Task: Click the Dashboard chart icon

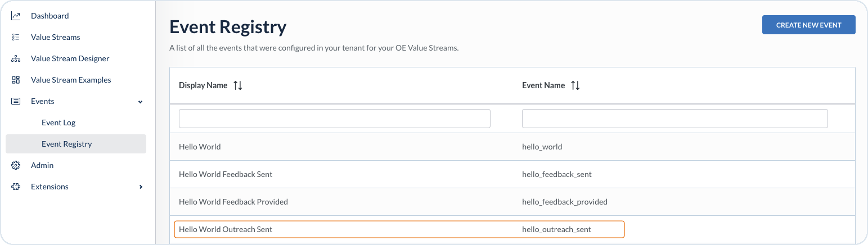Action: tap(16, 16)
